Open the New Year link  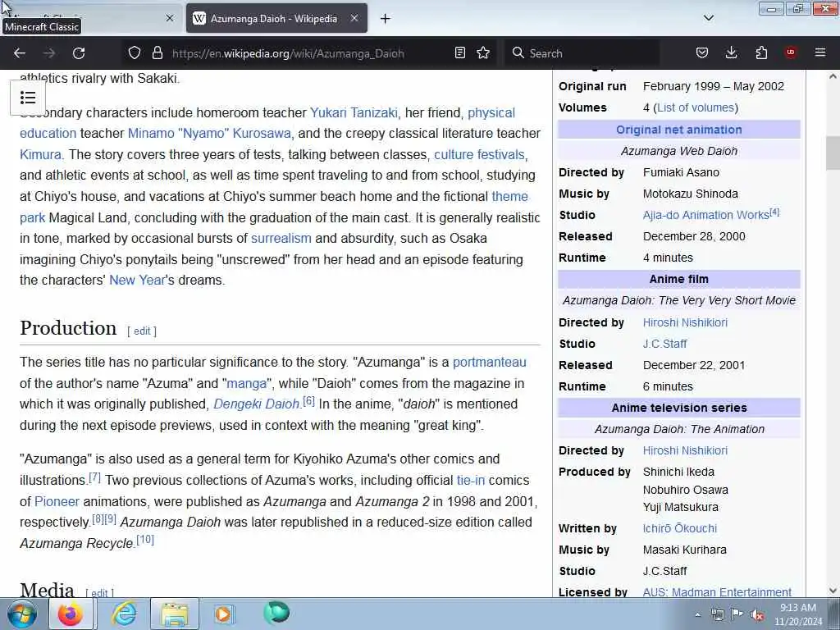[x=137, y=280]
